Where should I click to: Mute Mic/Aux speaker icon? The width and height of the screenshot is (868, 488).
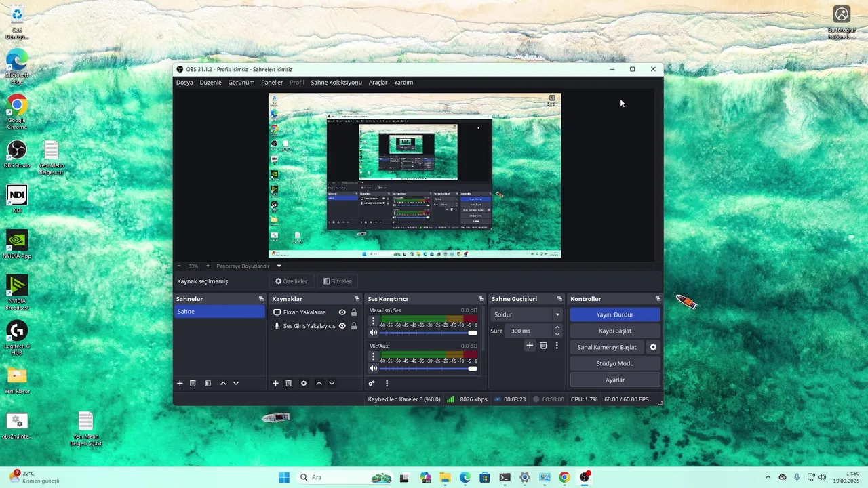pos(373,368)
